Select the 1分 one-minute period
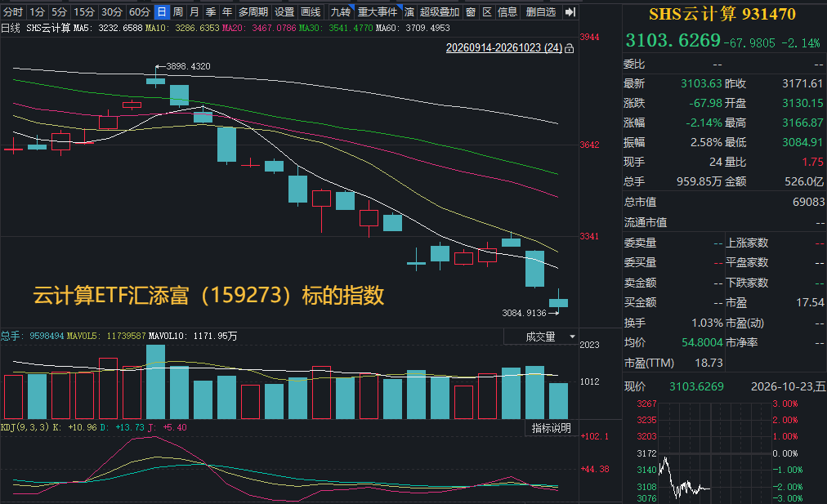Viewport: 827px width, 504px height. click(x=37, y=12)
